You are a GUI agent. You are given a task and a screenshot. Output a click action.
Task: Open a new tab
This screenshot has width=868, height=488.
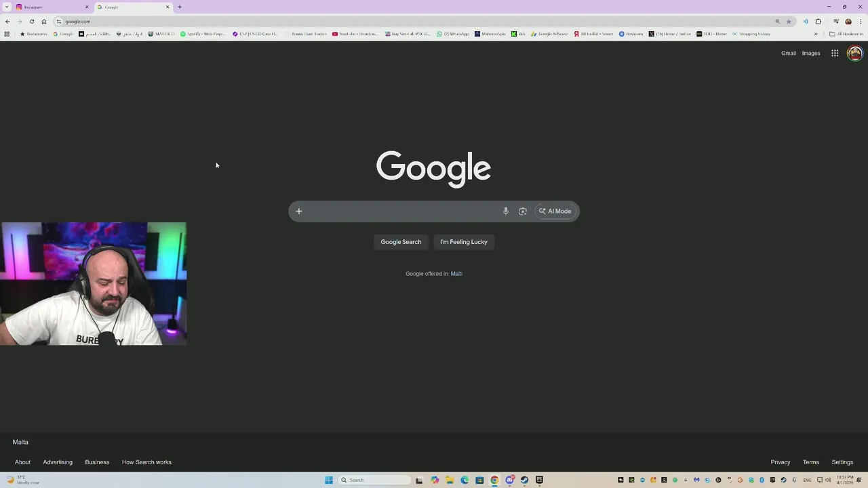tap(180, 7)
